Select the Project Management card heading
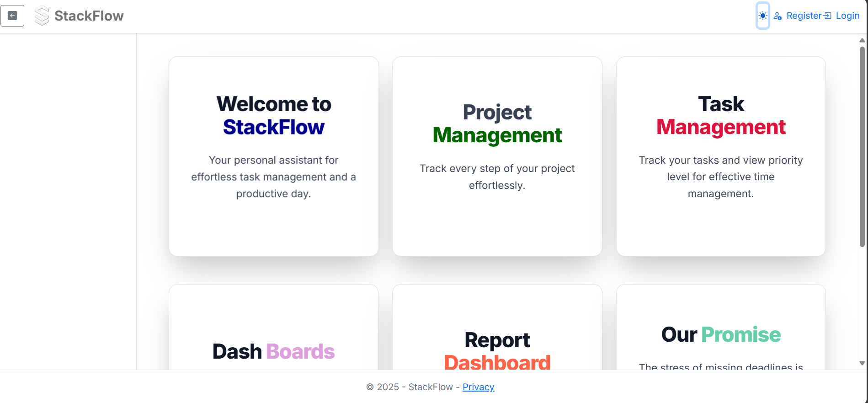 tap(497, 124)
